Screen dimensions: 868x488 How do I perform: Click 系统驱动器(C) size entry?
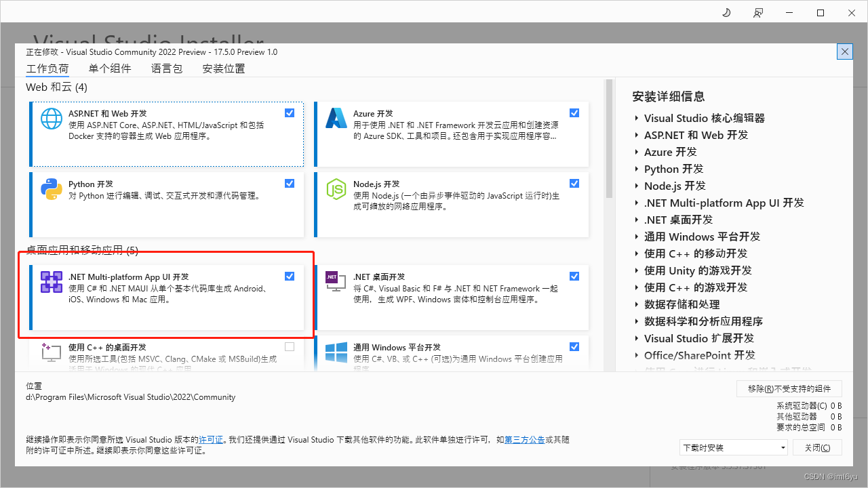810,406
